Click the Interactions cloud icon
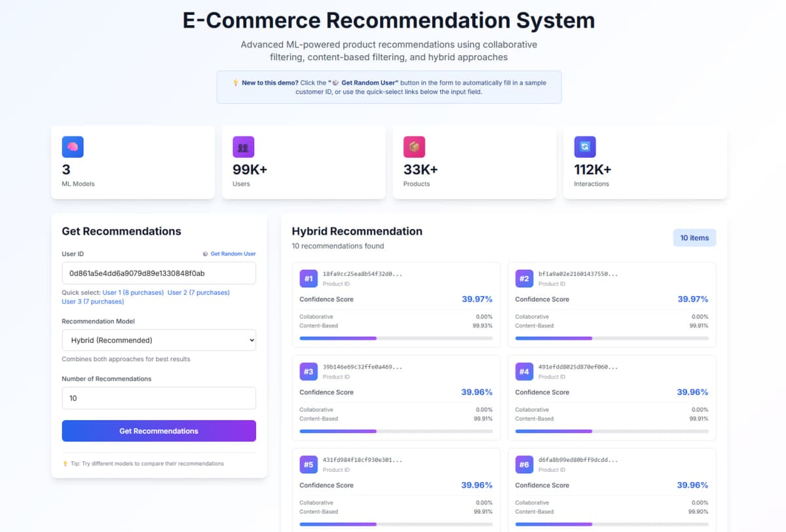The height and width of the screenshot is (532, 786). 584,147
